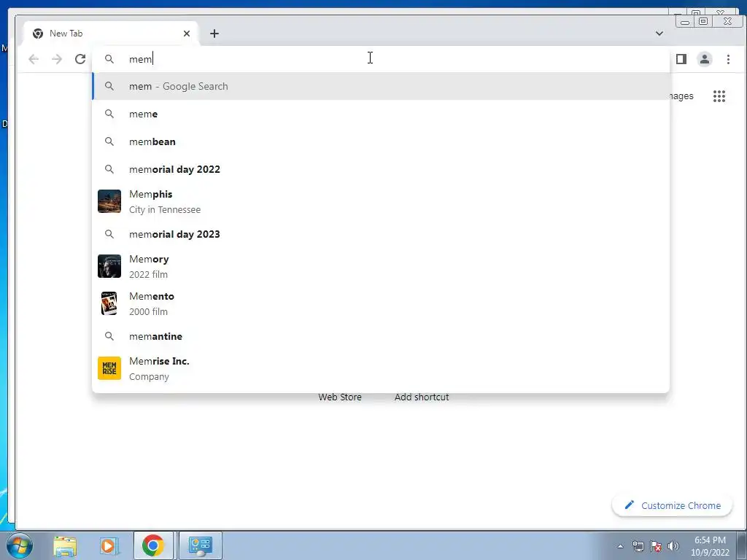This screenshot has height=560, width=747.
Task: Toggle the side panel icon
Action: coord(681,59)
